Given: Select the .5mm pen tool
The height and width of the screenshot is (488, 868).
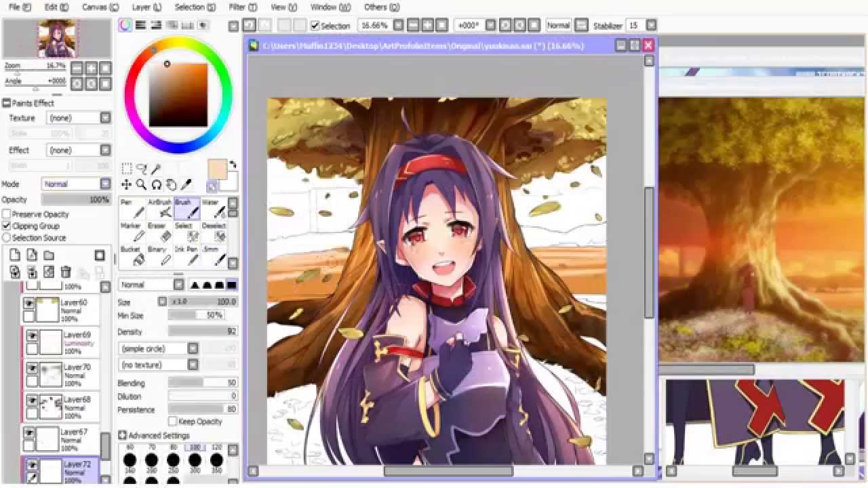Looking at the screenshot, I should [214, 256].
